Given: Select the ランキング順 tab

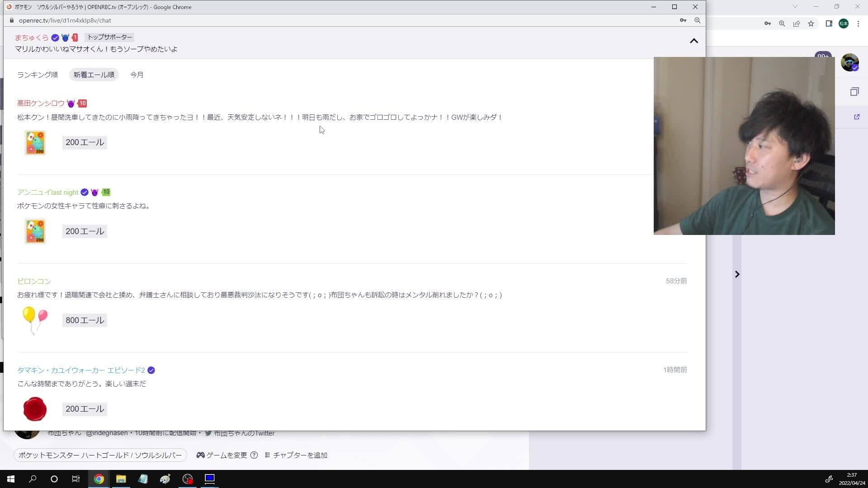Looking at the screenshot, I should point(38,75).
